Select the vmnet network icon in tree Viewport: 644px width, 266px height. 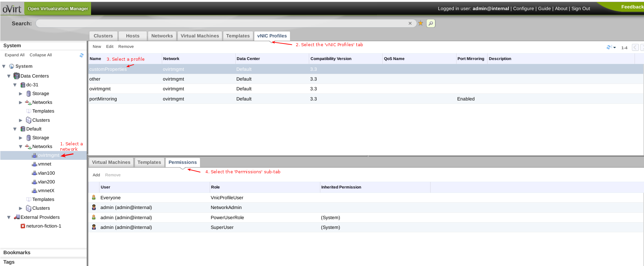pyautogui.click(x=34, y=164)
